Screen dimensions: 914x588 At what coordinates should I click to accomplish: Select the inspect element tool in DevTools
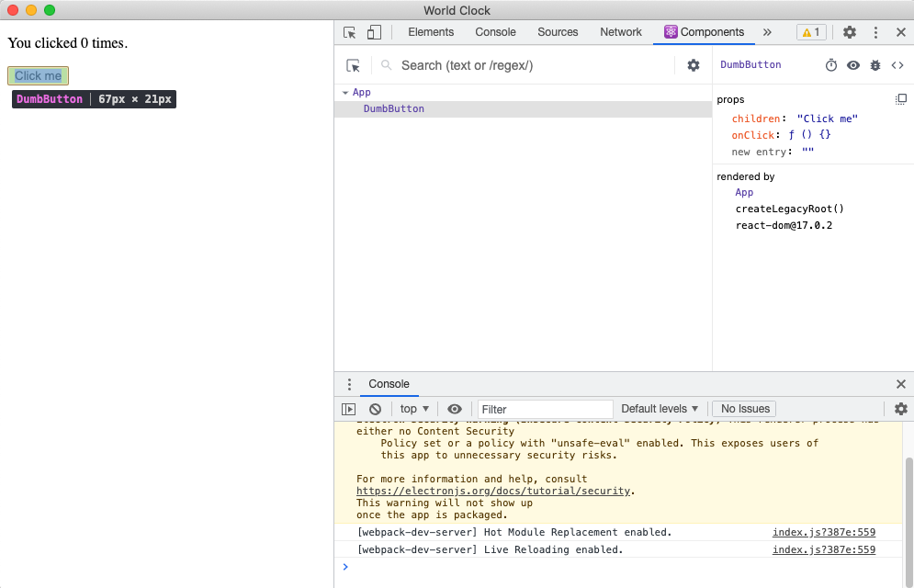tap(348, 32)
